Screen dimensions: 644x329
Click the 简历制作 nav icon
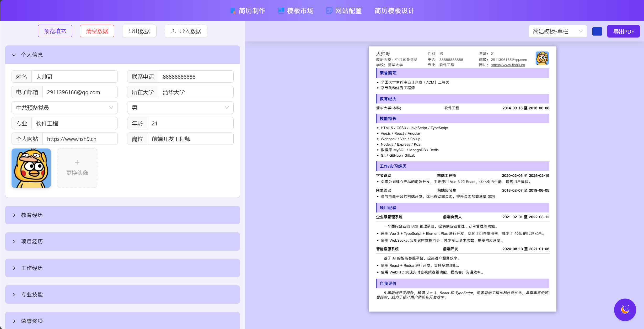233,11
